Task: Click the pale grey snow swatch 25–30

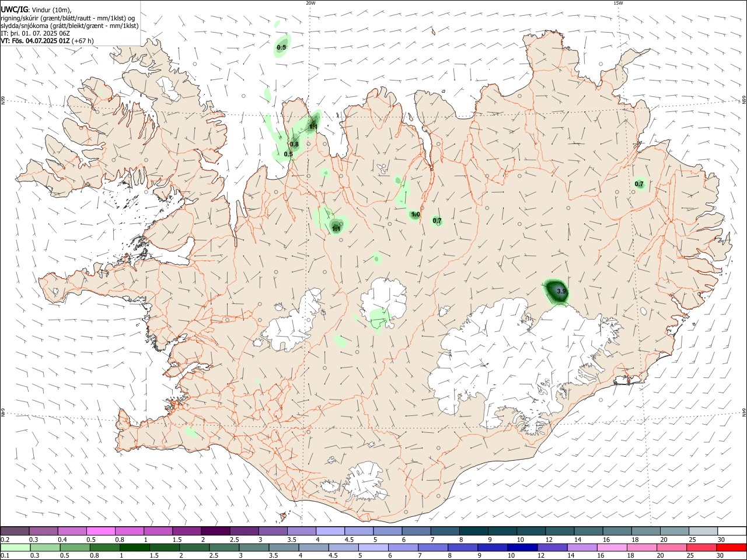Action: point(704,531)
